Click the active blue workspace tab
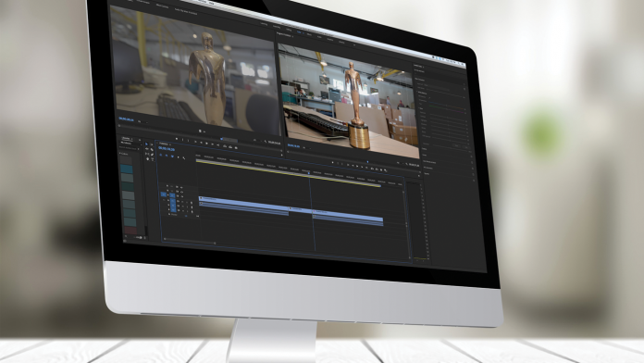Viewport: 644px width, 363px height. [x=299, y=32]
